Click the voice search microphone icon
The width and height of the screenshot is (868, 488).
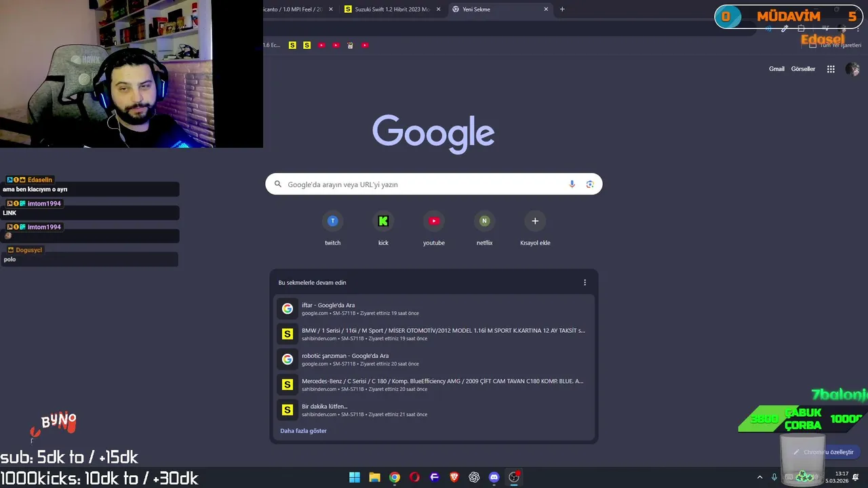[x=572, y=184]
